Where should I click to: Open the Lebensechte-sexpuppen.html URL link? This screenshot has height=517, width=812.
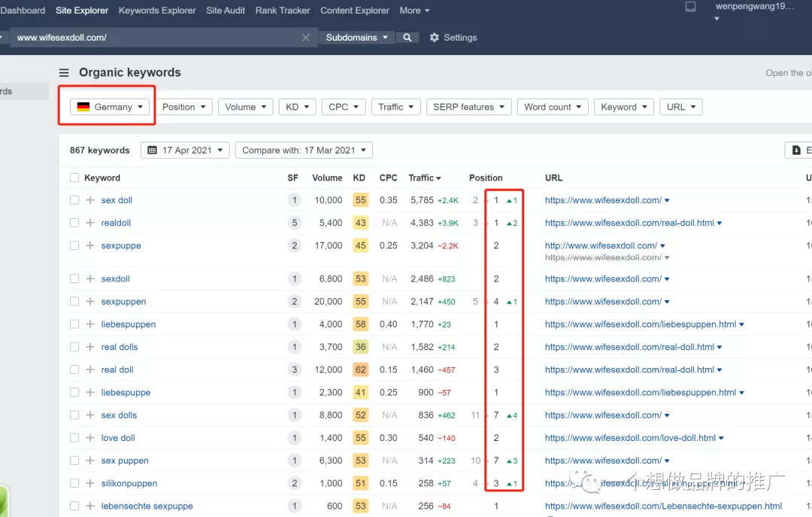663,506
